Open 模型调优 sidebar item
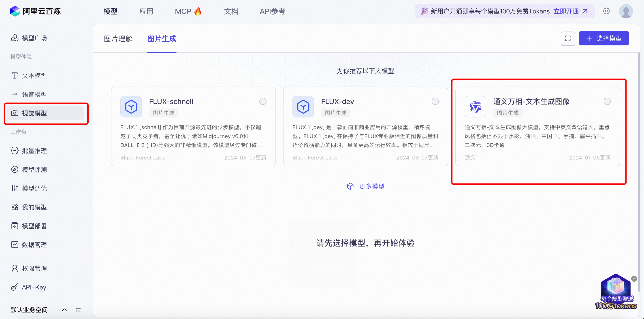Screen dimensions: 644x319 click(34, 188)
